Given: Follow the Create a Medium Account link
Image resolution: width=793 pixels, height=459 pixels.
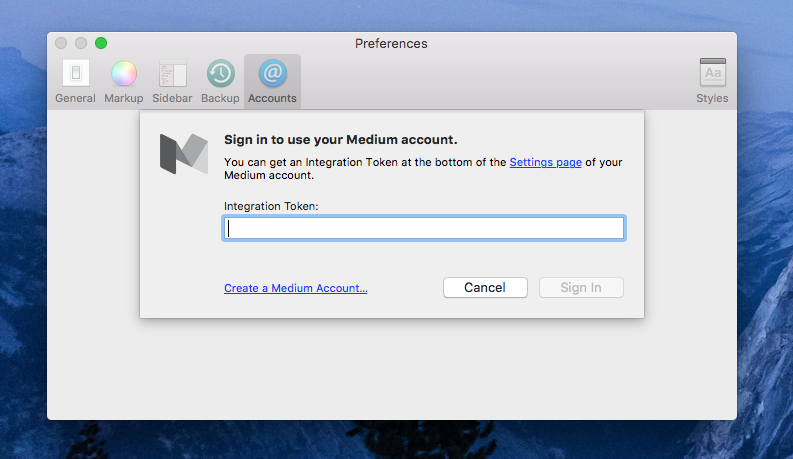Looking at the screenshot, I should click(296, 288).
